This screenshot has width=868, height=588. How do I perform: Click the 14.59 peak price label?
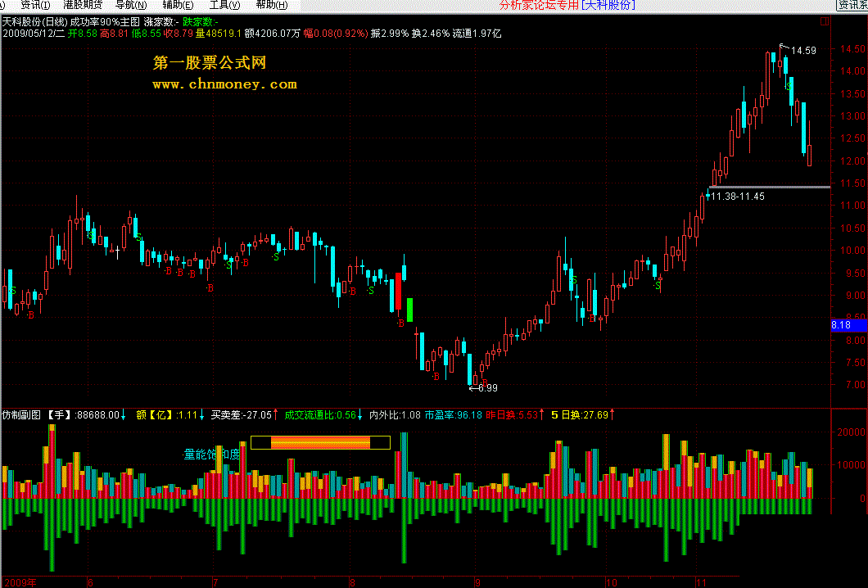803,51
